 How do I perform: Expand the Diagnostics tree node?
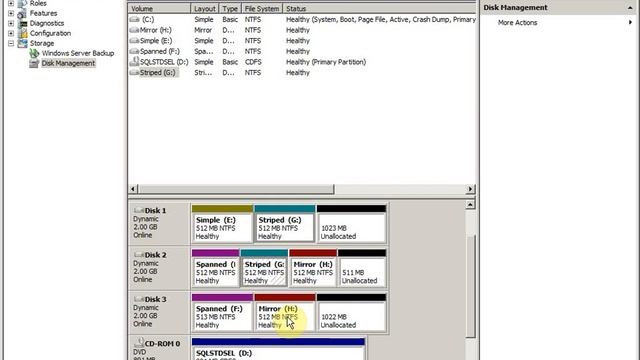[x=11, y=23]
